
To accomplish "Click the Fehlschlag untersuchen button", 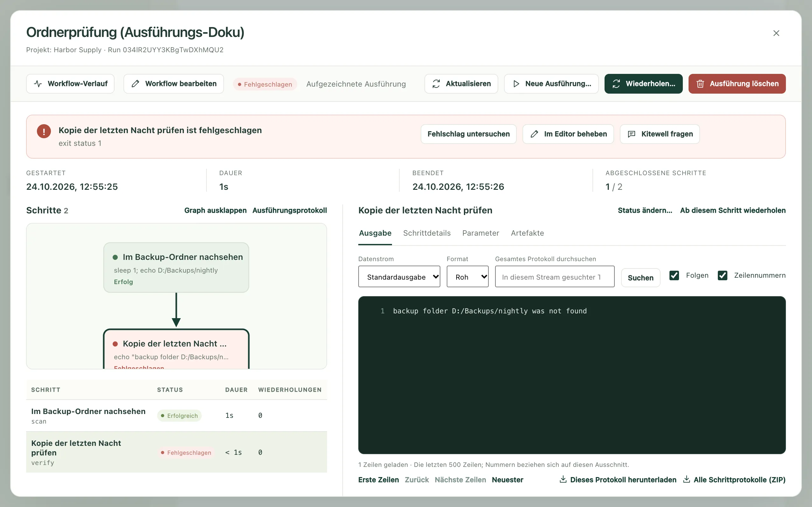I will pyautogui.click(x=468, y=134).
